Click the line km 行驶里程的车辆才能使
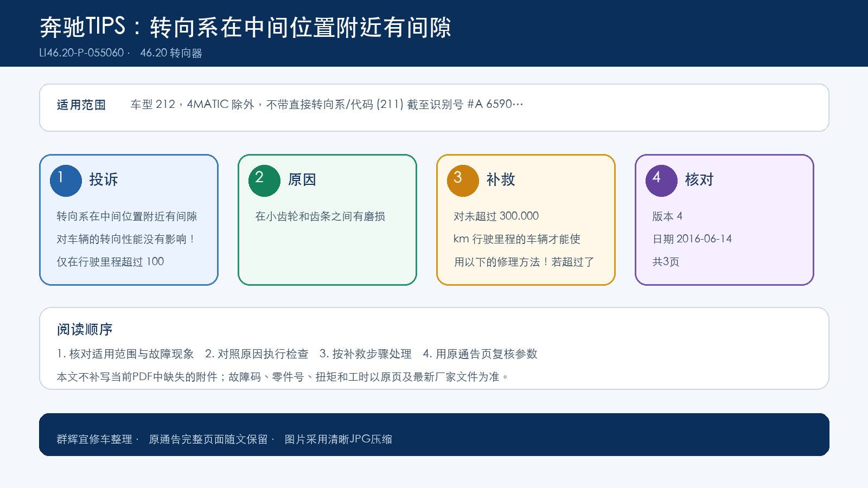 [517, 239]
